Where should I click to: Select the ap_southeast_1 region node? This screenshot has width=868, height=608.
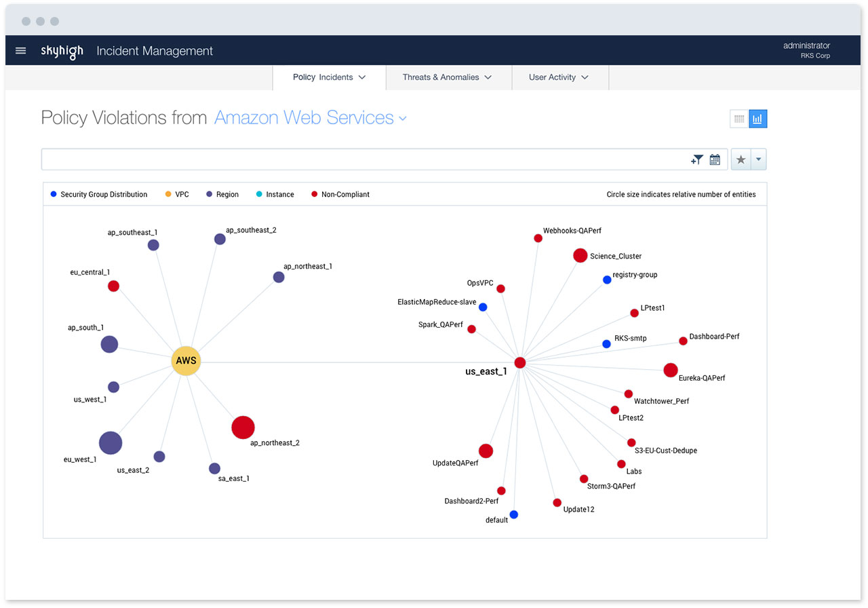(x=153, y=245)
